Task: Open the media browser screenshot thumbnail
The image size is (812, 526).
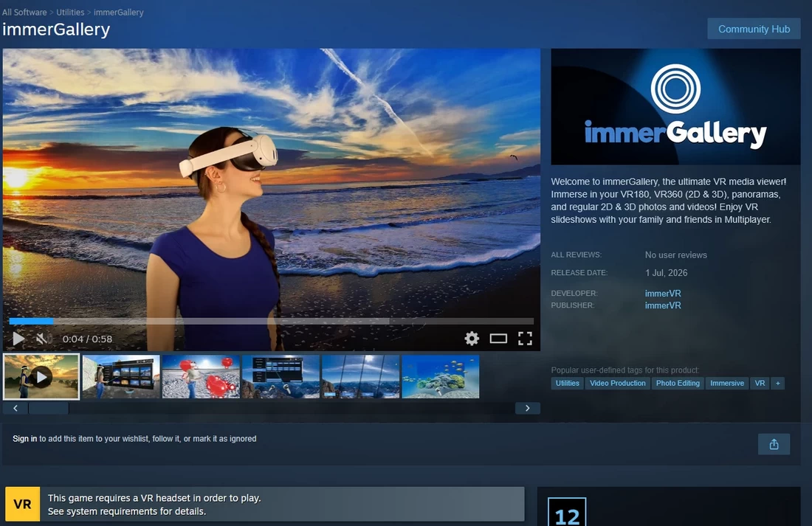Action: tap(121, 377)
